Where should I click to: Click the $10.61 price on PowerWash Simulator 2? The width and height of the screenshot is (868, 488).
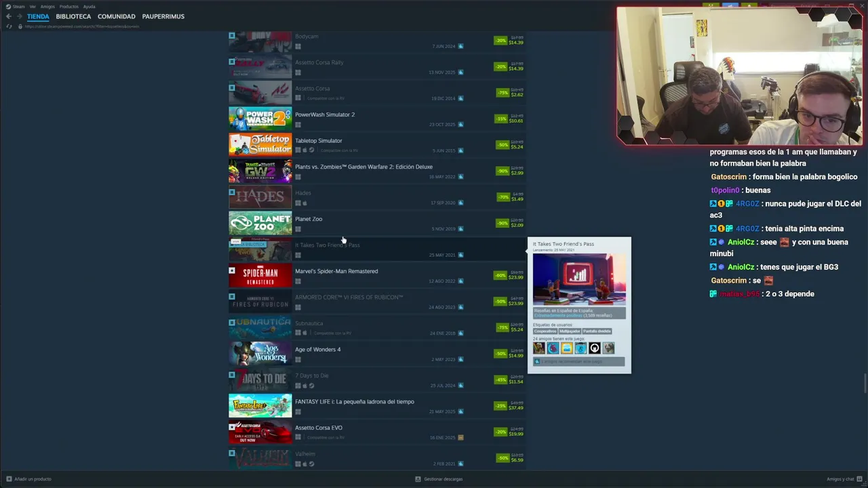(x=517, y=121)
